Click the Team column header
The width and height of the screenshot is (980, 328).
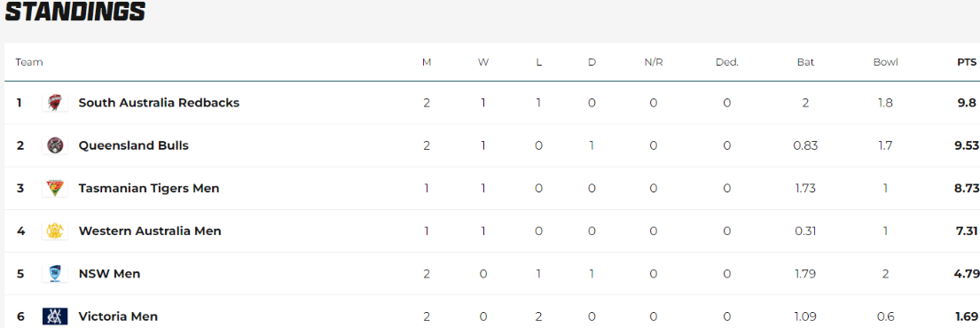(29, 62)
